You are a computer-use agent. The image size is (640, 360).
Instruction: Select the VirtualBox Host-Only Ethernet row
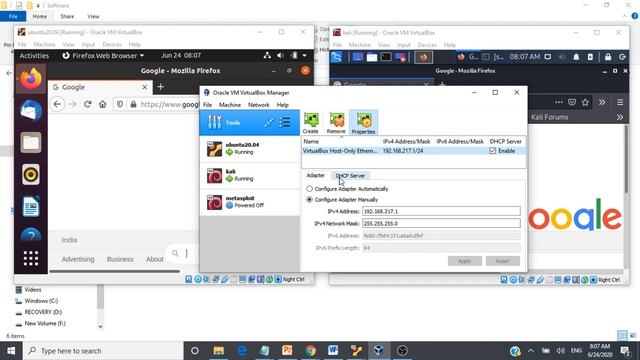coord(413,151)
